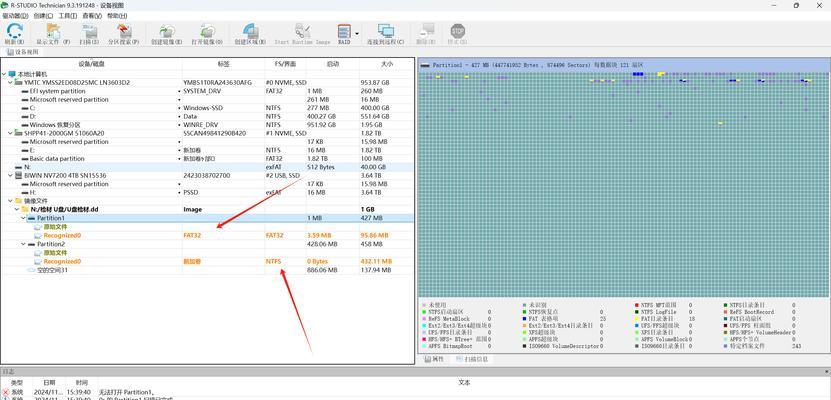This screenshot has height=400, width=831.
Task: Switch to the 属性 properties tab
Action: (434, 359)
